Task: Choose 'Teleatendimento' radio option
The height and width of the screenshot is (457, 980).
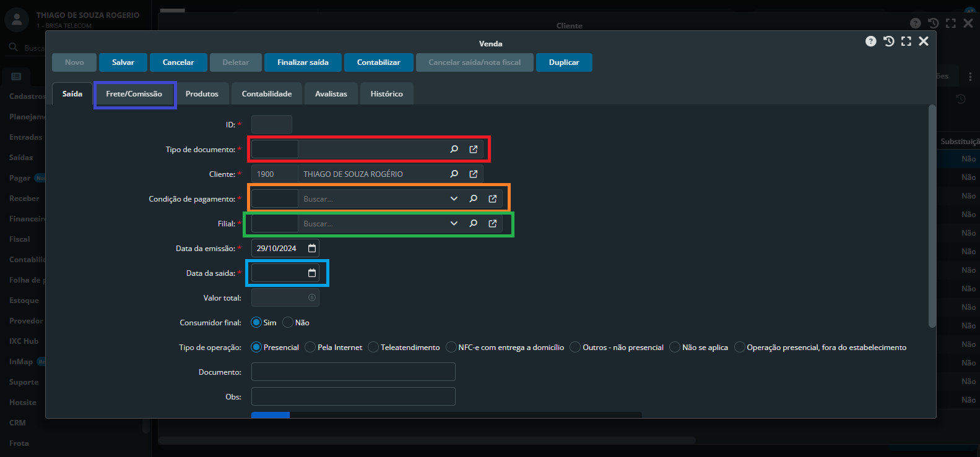Action: coord(373,347)
